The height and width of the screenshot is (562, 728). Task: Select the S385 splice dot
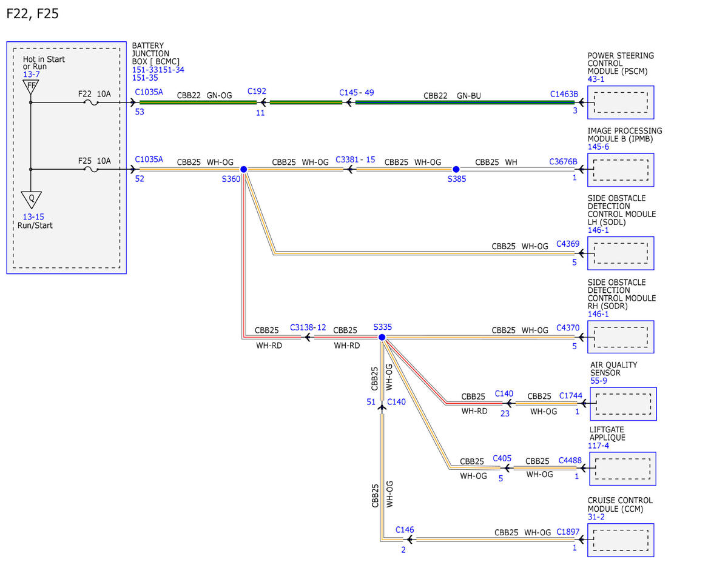click(456, 169)
